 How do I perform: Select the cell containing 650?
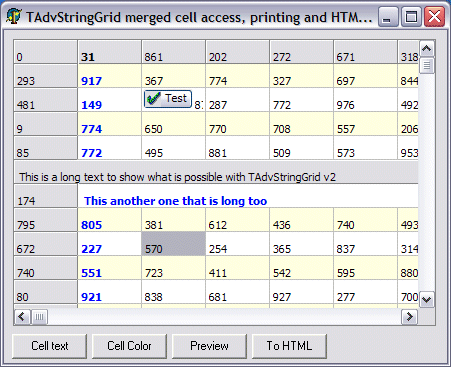(x=174, y=124)
